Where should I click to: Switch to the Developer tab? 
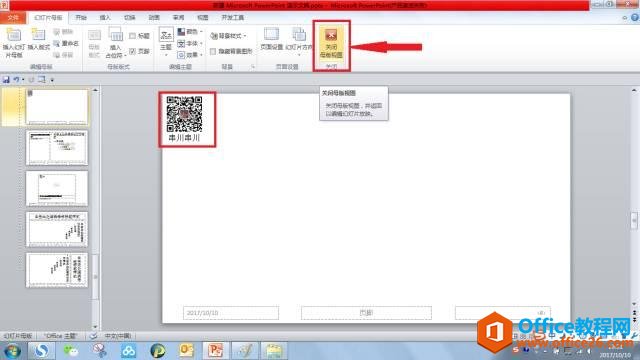point(233,18)
